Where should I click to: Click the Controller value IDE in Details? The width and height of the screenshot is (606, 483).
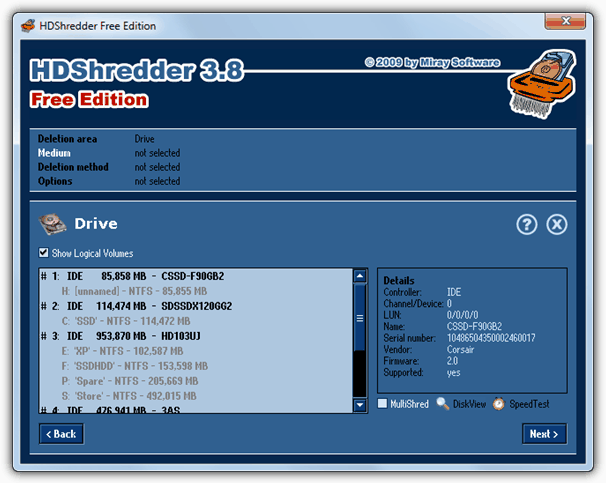[x=454, y=292]
